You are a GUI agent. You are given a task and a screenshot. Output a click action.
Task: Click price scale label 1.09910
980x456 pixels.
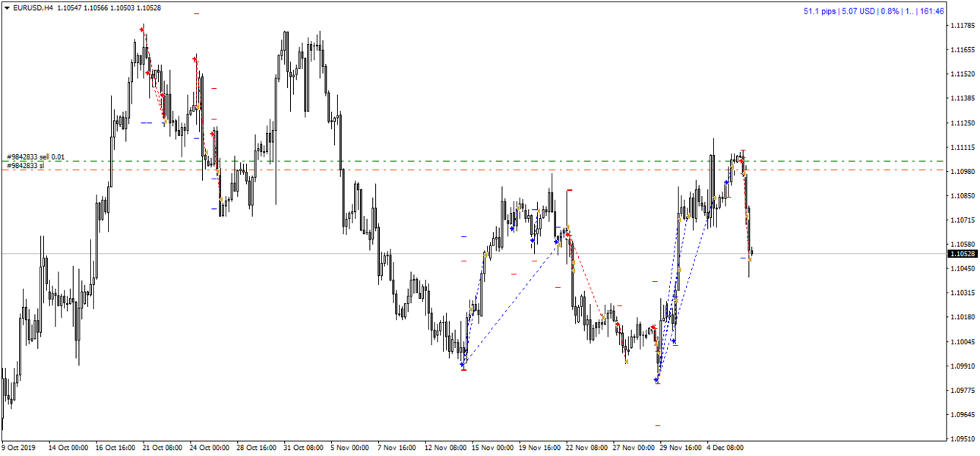click(962, 366)
